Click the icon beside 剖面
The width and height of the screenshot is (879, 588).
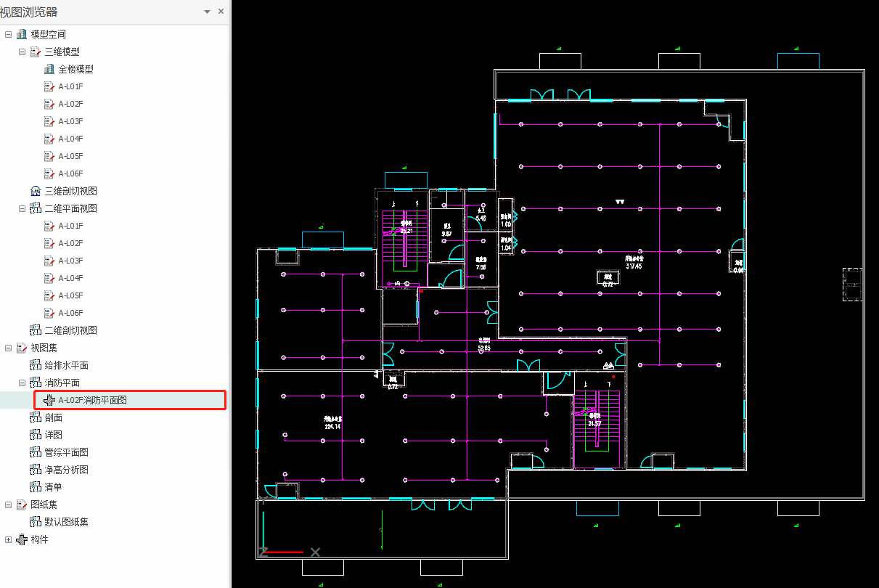tap(36, 417)
